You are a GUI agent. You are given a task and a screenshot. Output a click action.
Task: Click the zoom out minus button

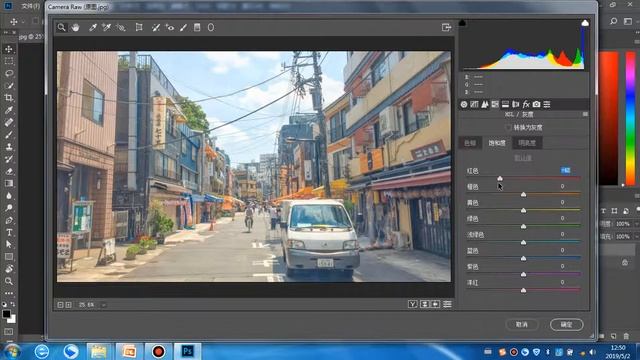[x=60, y=305]
